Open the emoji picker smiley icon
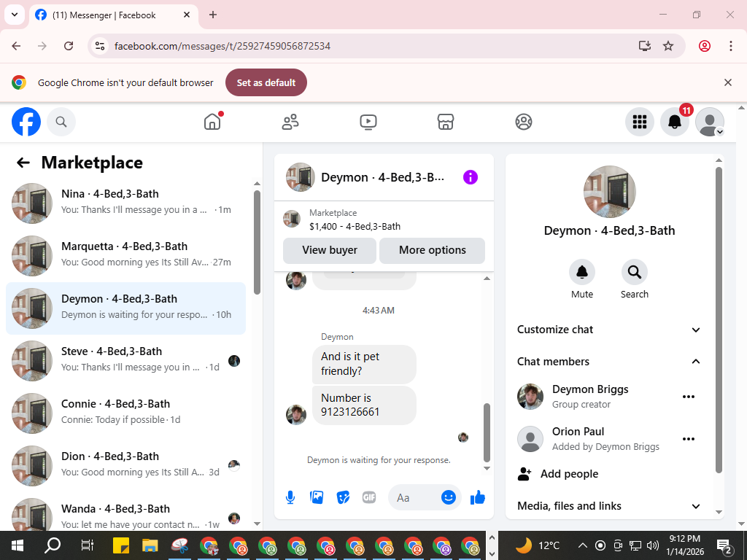This screenshot has width=747, height=560. 449,497
